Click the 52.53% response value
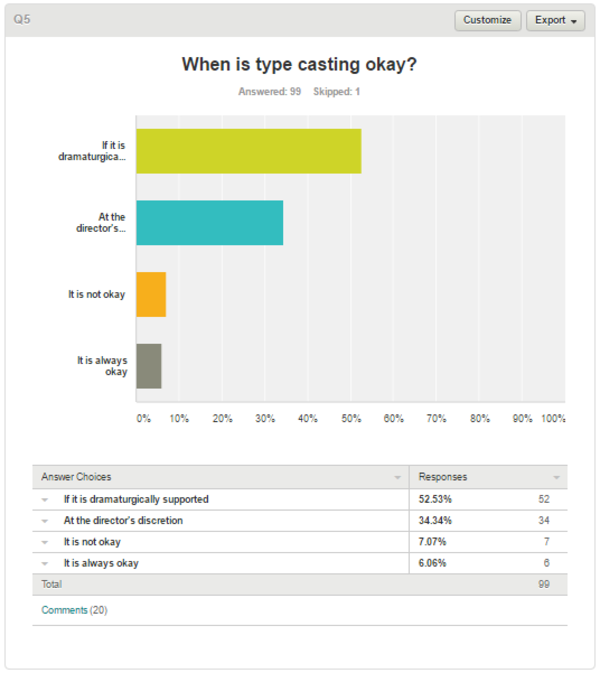Screen dimensions: 600x673 [435, 499]
